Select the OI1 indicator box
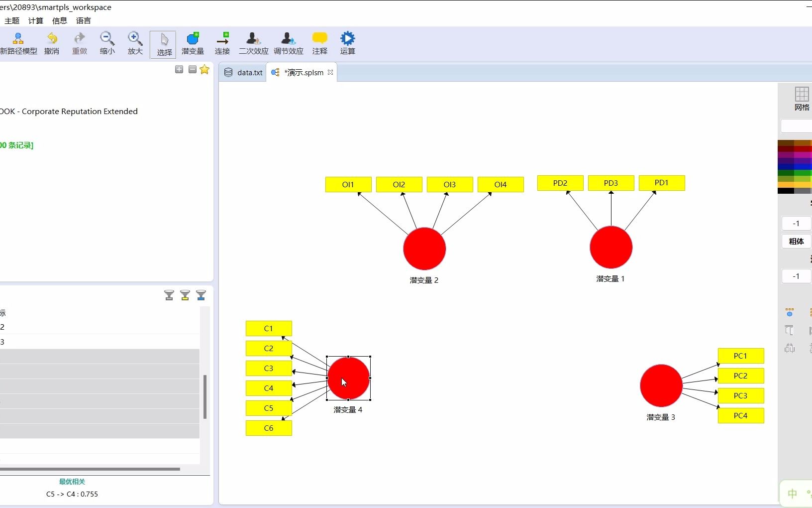The image size is (812, 508). [348, 184]
